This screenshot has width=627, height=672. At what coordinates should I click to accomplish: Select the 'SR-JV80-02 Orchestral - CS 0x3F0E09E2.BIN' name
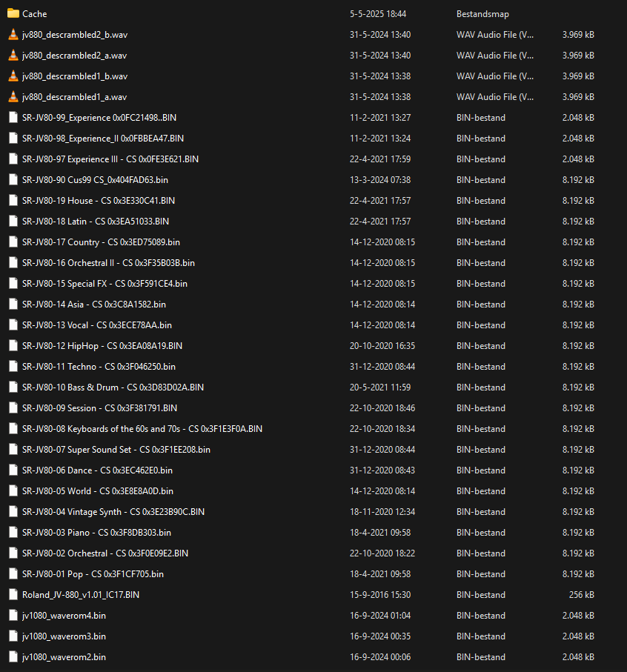tap(105, 553)
